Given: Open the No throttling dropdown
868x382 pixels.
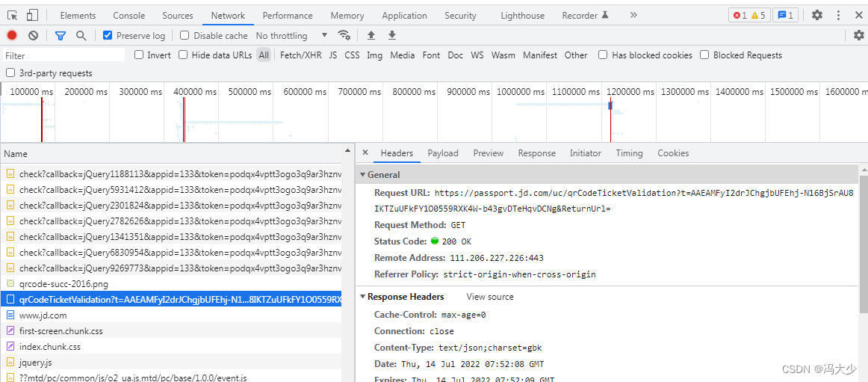Looking at the screenshot, I should click(x=291, y=35).
